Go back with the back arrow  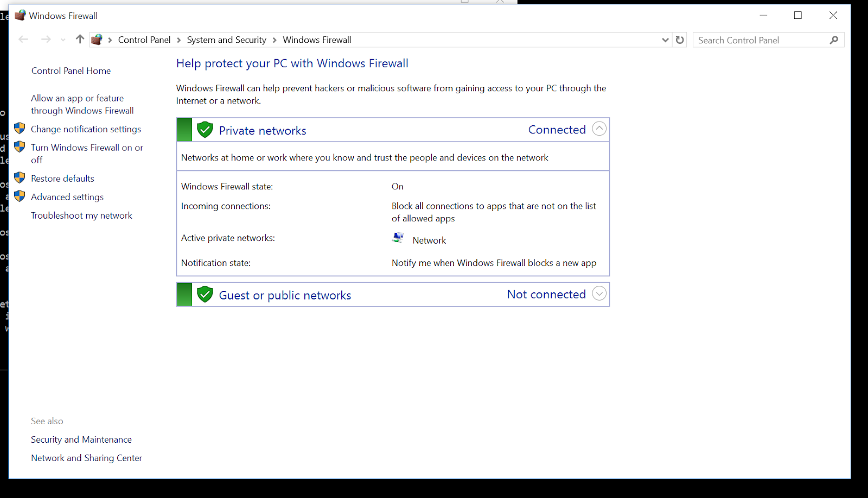coord(23,40)
